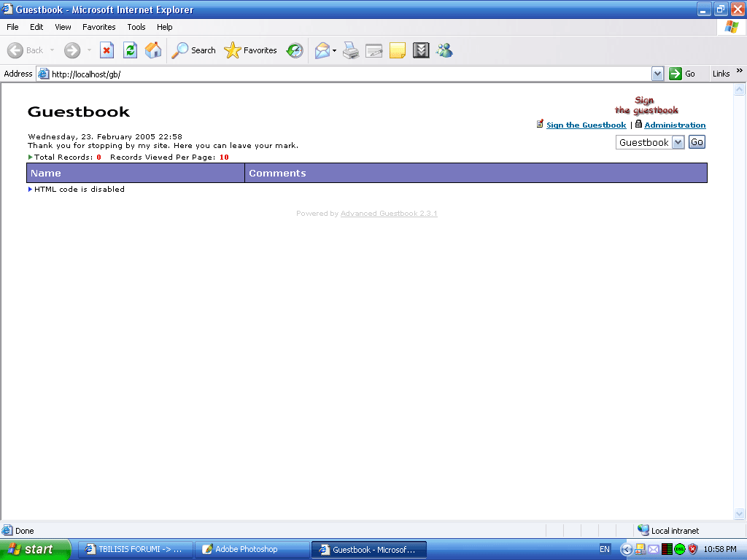Click the Forward navigation arrow

tap(72, 50)
